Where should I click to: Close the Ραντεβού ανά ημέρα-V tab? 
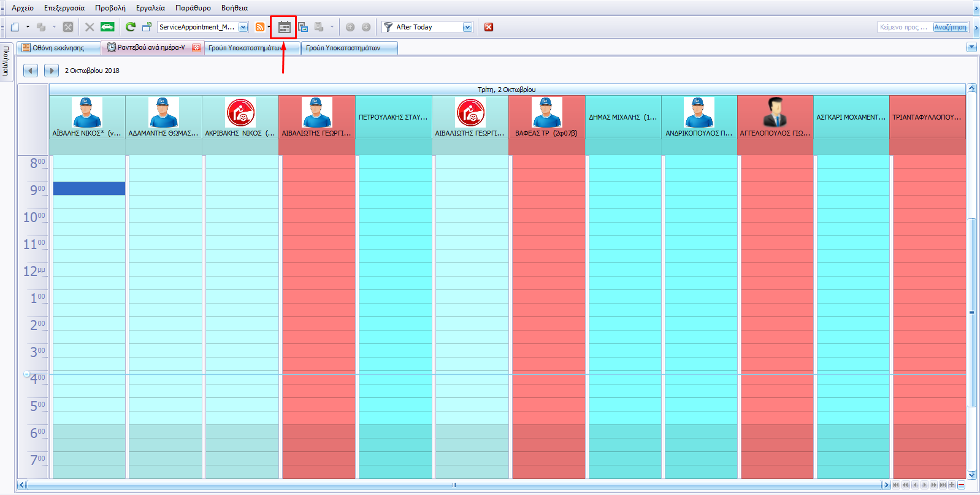click(x=196, y=48)
